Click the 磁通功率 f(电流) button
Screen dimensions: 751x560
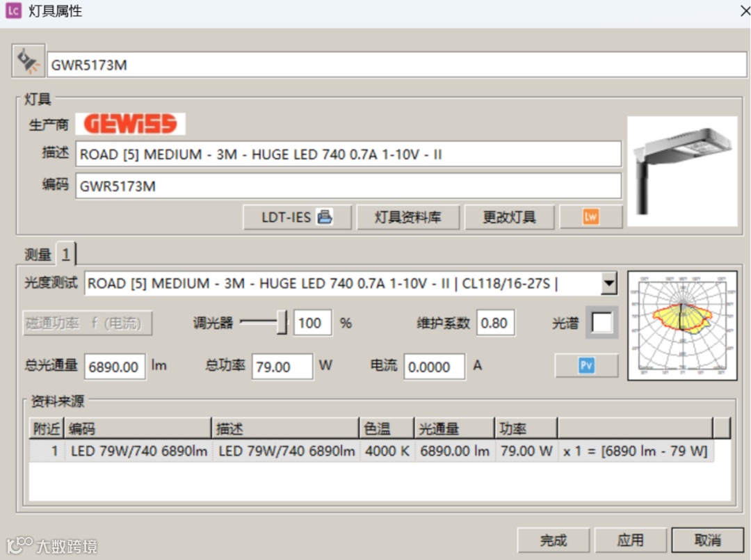[88, 323]
